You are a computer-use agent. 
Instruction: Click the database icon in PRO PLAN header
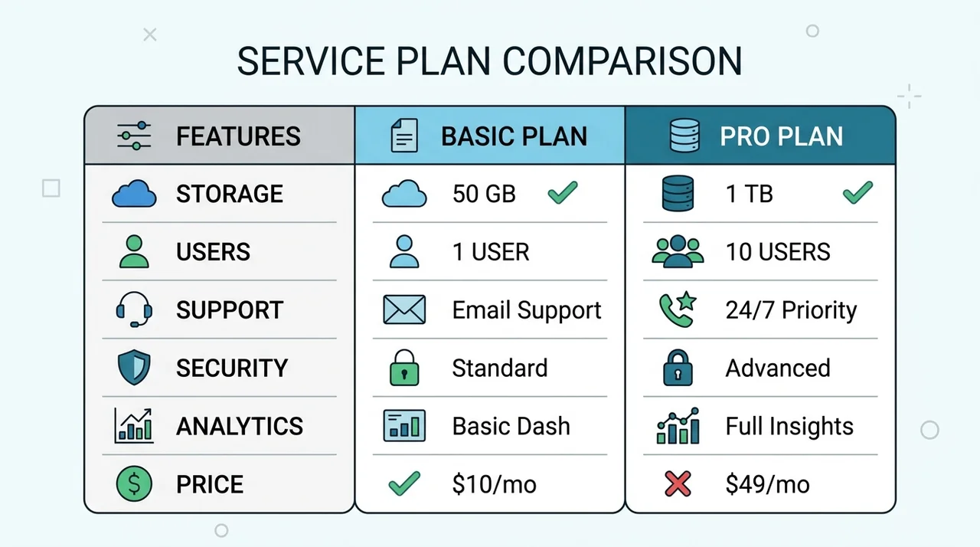pos(684,136)
